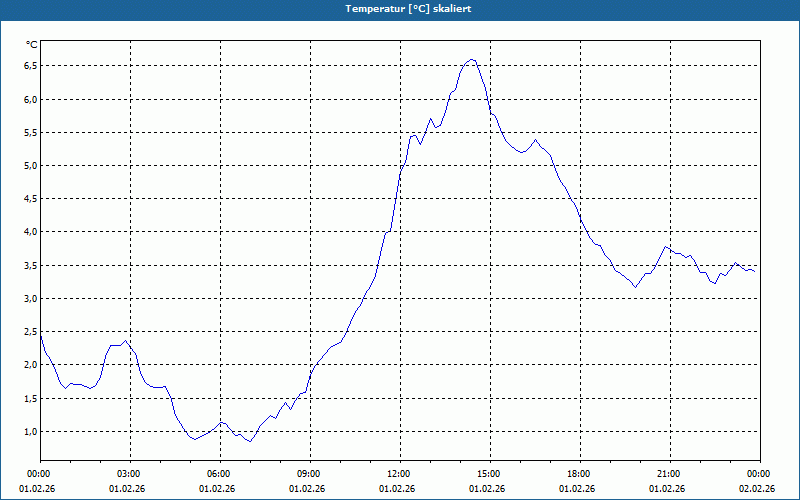Click the 06:00 time axis label
The width and height of the screenshot is (800, 500).
click(x=220, y=474)
